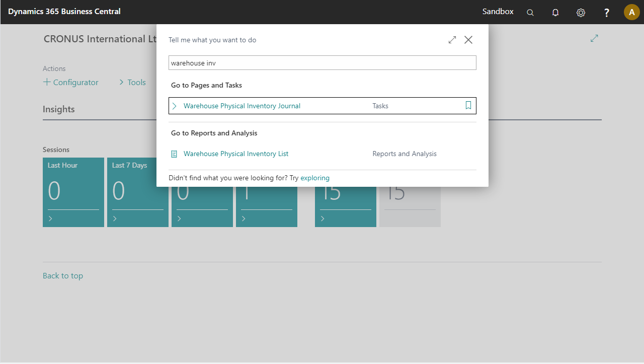Click the search box containing warehouse inv
The height and width of the screenshot is (364, 644).
pyautogui.click(x=322, y=63)
